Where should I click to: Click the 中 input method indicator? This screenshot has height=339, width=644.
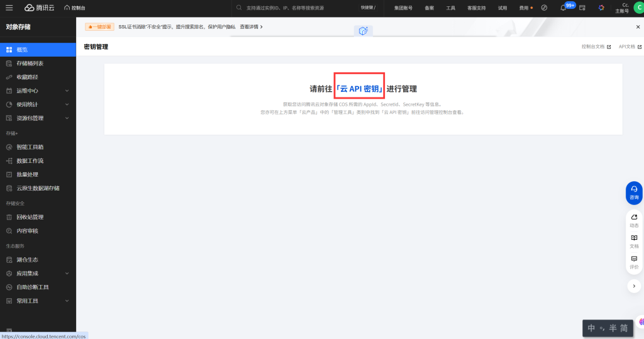591,328
